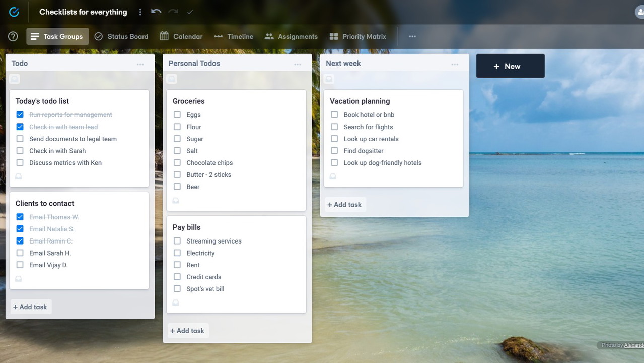Viewport: 644px width, 363px height.
Task: Open Pay bills card title
Action: [x=186, y=227]
